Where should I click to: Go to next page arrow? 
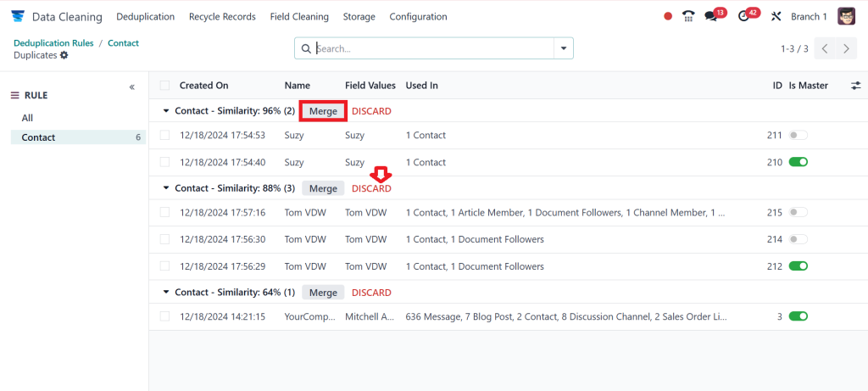pos(847,48)
